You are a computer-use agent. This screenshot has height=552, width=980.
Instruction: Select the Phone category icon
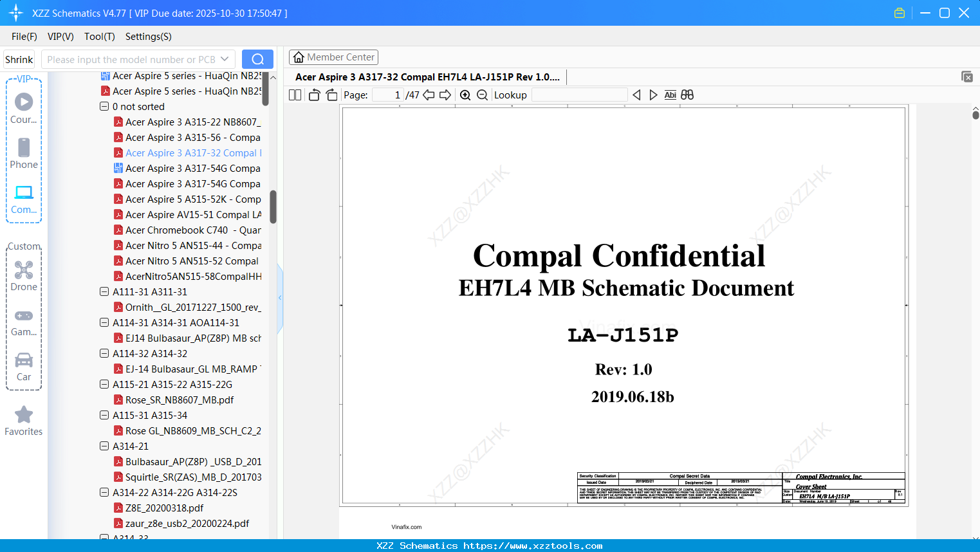pos(24,153)
